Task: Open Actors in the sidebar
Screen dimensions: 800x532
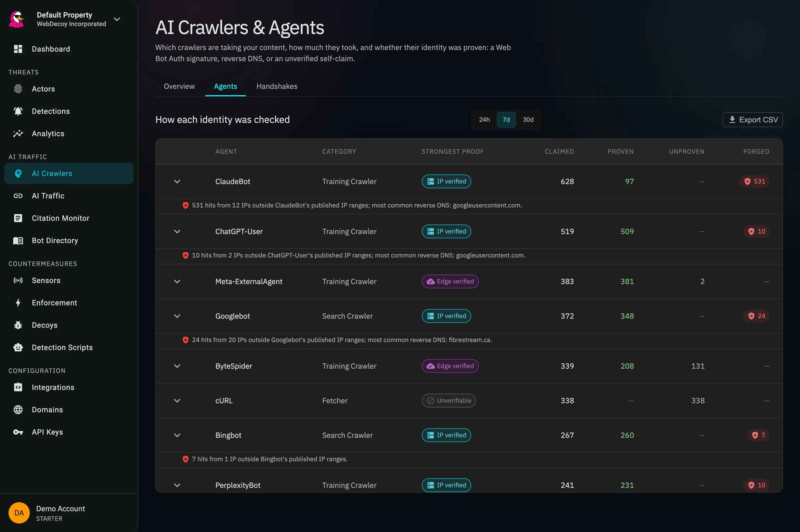Action: click(x=69, y=89)
